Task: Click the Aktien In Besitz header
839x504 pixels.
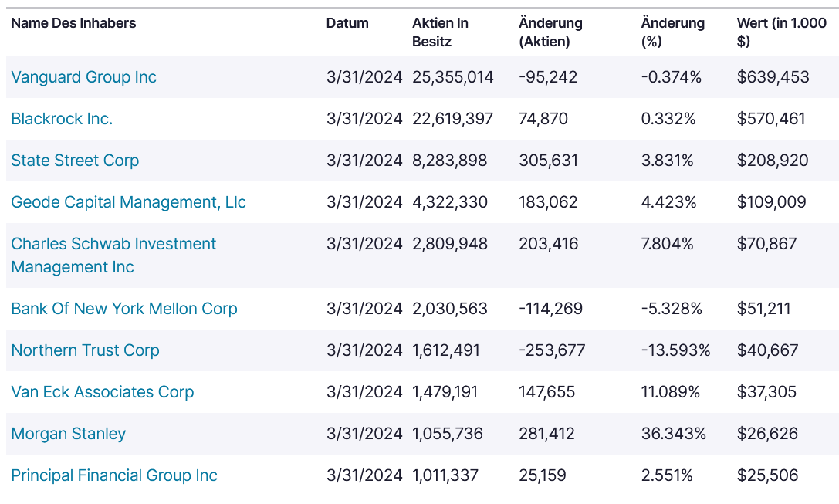Action: (441, 32)
